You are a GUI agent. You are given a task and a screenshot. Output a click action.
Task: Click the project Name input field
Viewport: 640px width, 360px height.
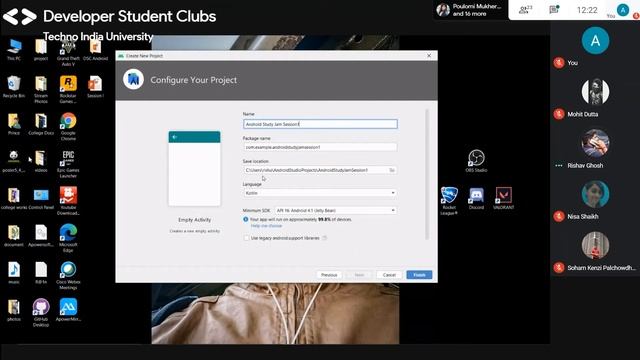pyautogui.click(x=320, y=124)
